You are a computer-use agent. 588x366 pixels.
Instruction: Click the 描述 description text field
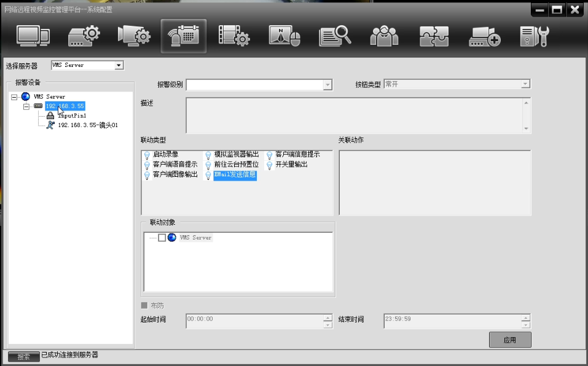pyautogui.click(x=353, y=115)
